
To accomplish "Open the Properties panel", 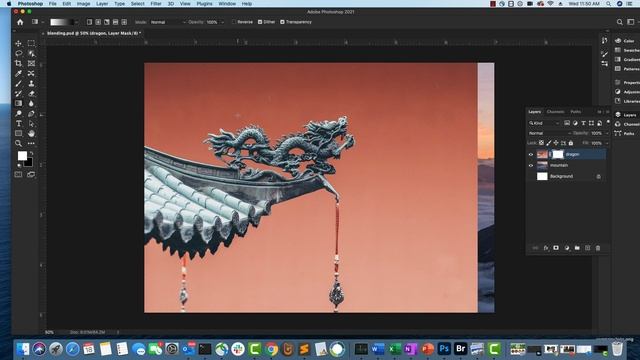I will point(626,82).
